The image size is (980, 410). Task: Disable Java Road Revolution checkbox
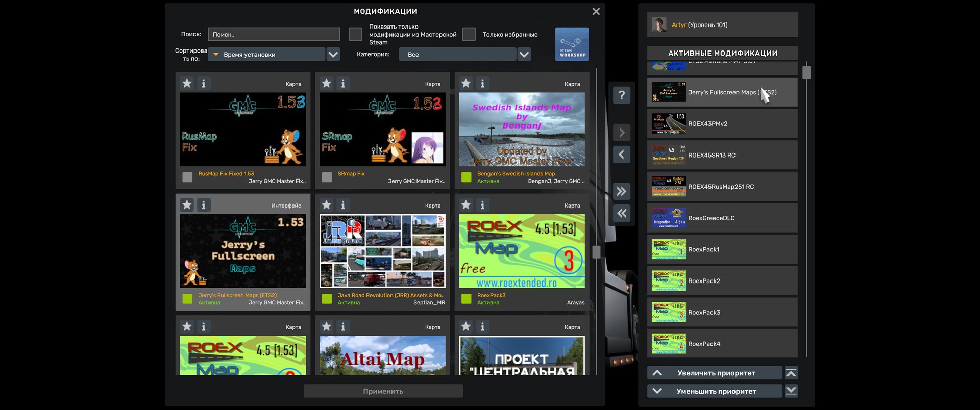tap(327, 299)
